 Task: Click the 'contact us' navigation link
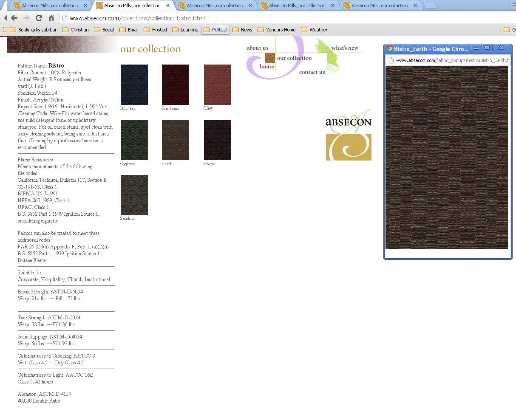pyautogui.click(x=312, y=72)
